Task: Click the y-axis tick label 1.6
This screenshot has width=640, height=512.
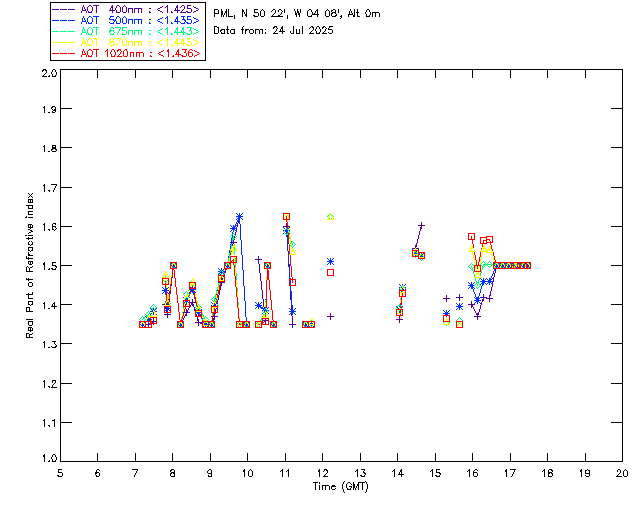Action: point(49,227)
